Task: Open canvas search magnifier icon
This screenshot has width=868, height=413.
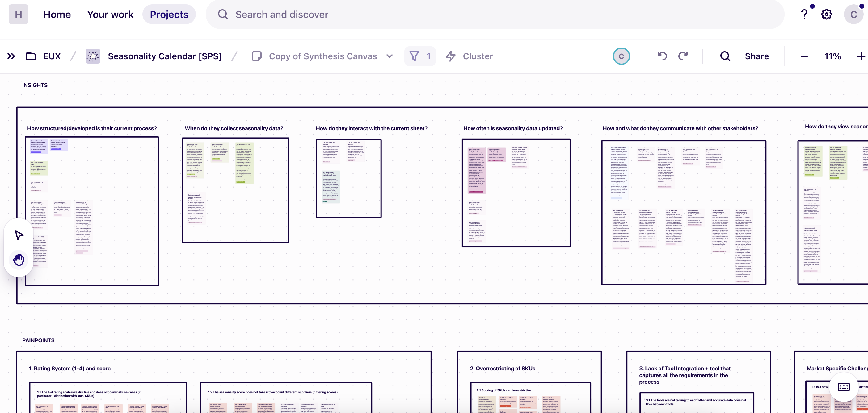Action: click(725, 56)
